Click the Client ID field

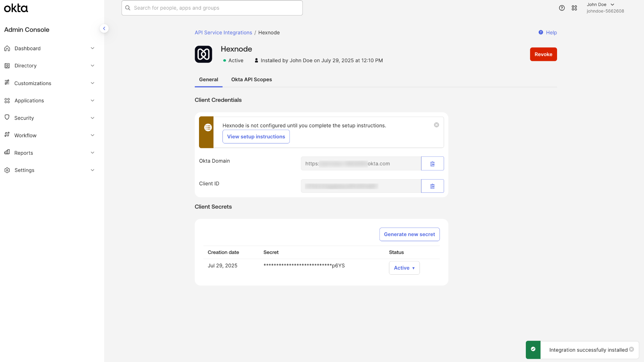pos(361,186)
